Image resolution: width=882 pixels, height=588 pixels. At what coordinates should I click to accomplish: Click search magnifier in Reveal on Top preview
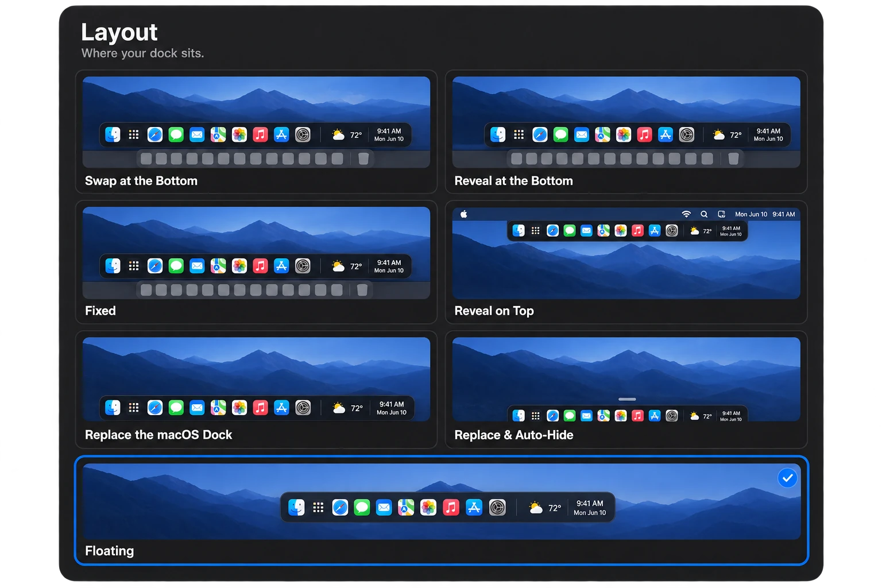(x=704, y=214)
